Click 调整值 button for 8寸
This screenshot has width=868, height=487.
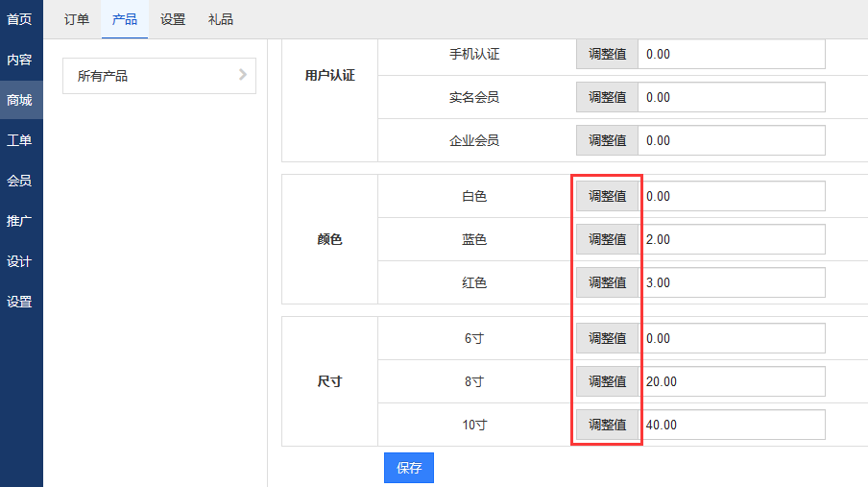point(607,381)
